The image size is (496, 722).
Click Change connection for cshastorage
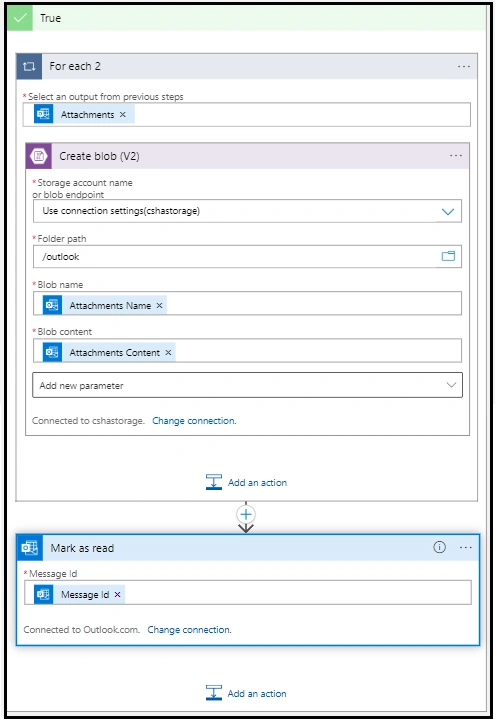point(194,420)
